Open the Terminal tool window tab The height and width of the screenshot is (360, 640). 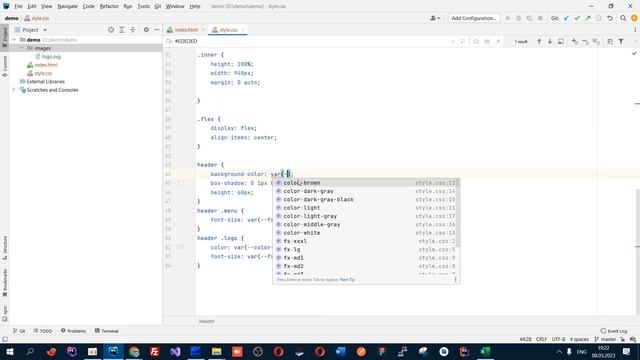point(107,331)
